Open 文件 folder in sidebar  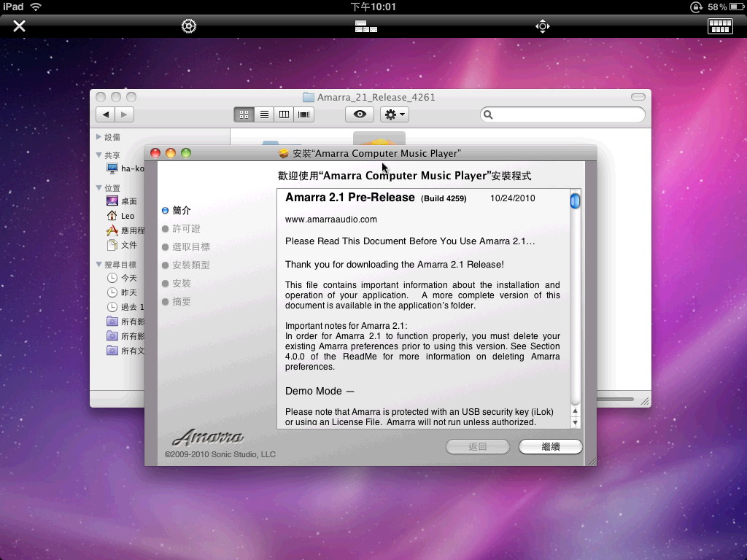[122, 245]
